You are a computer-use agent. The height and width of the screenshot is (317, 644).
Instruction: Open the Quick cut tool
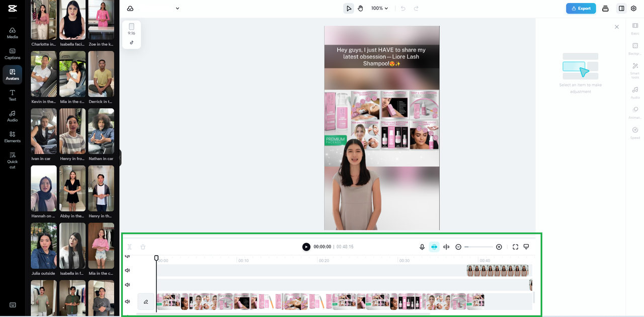click(x=12, y=160)
